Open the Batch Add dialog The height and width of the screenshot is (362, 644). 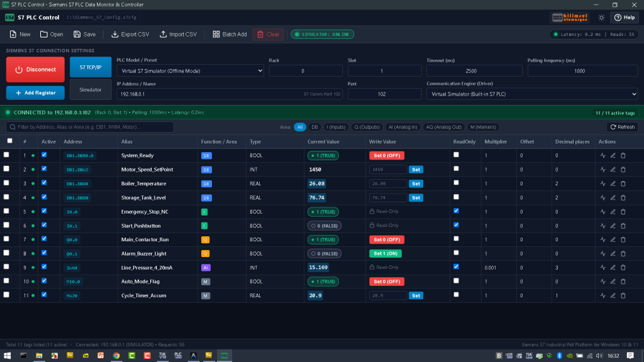(230, 35)
